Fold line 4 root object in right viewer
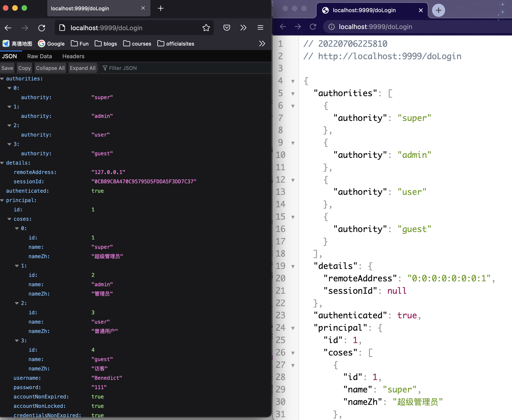This screenshot has height=420, width=512. (x=293, y=81)
